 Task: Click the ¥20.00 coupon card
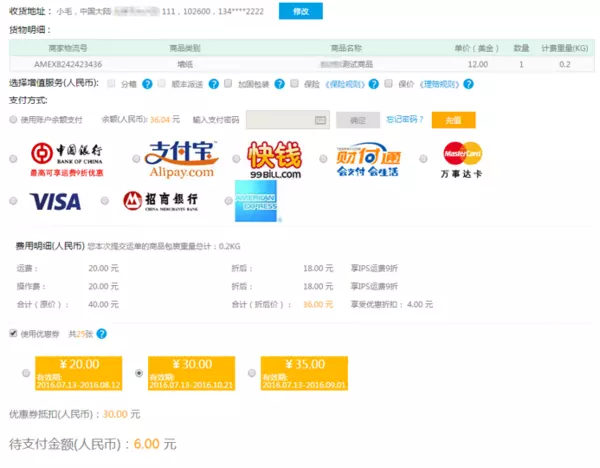[x=78, y=373]
